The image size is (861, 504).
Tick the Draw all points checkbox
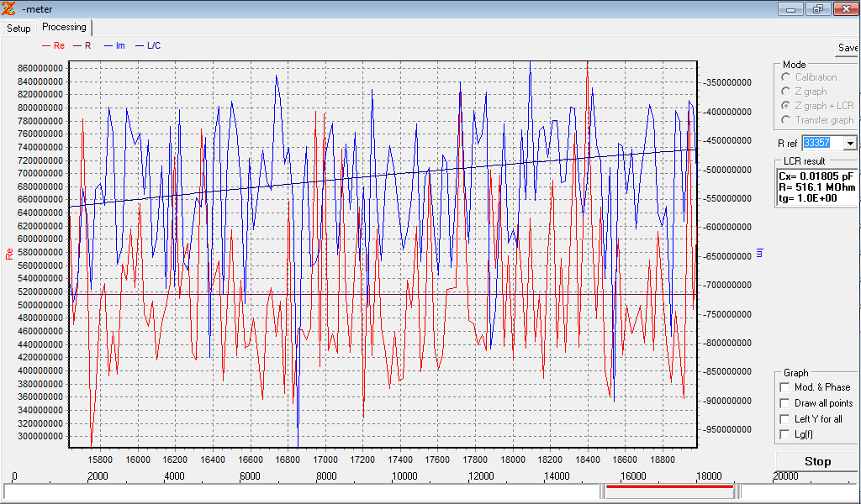(784, 403)
